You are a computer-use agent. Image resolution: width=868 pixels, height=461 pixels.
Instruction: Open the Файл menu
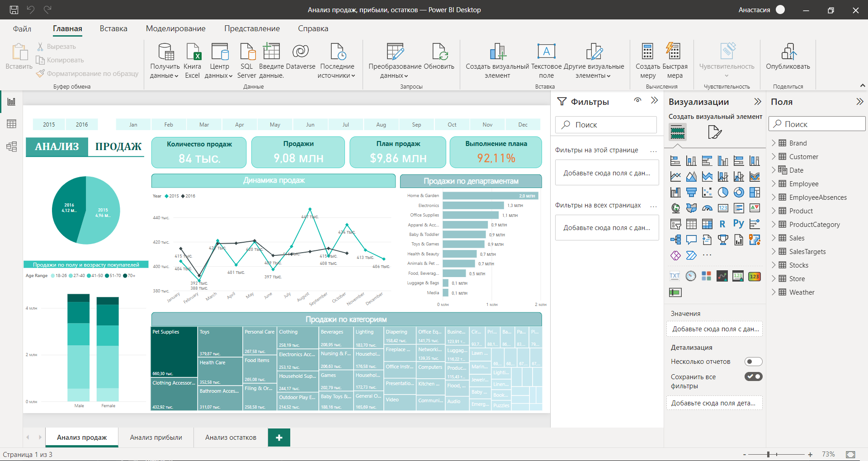click(22, 28)
